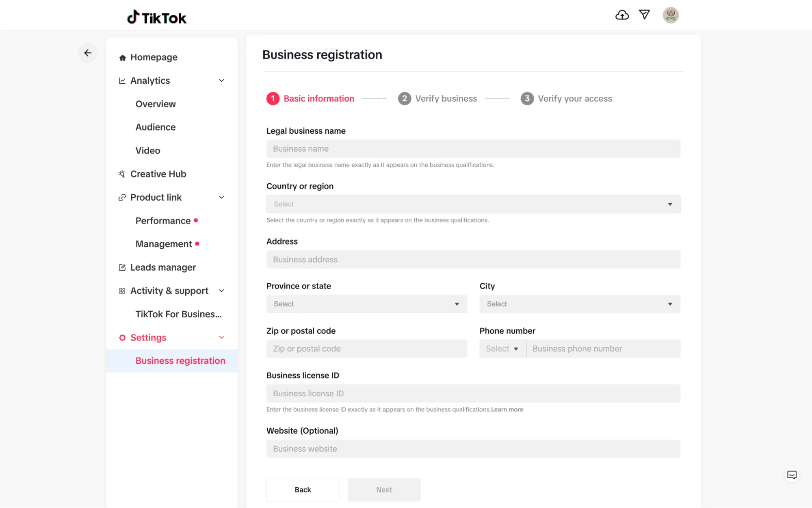This screenshot has width=812, height=508.
Task: Click the TikTok logo in header
Action: [x=156, y=17]
